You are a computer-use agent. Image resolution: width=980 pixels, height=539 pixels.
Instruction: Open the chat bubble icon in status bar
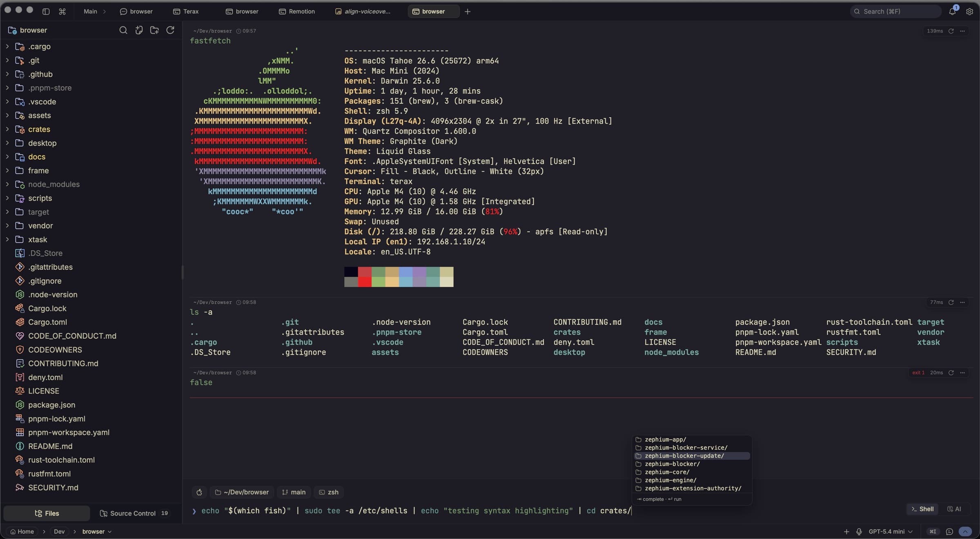pos(949,532)
